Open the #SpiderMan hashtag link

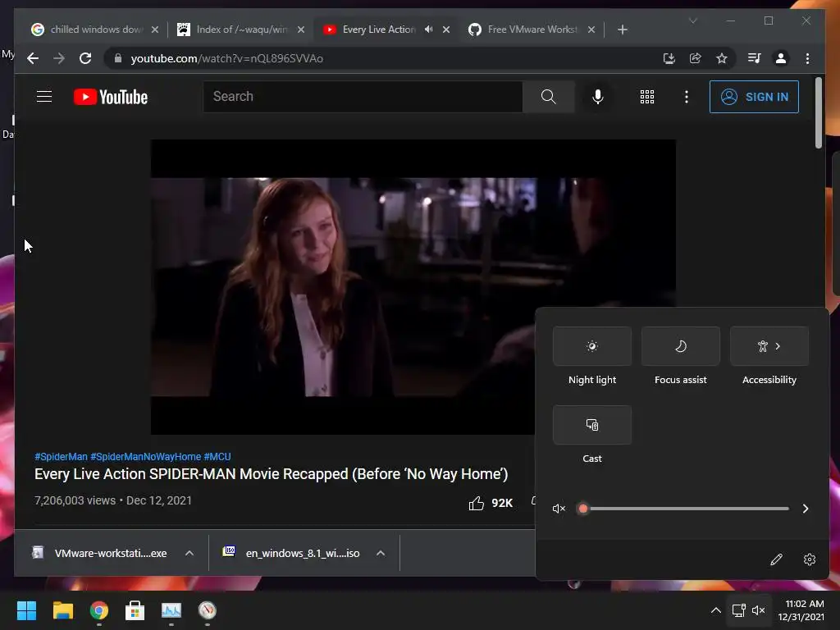tap(61, 456)
